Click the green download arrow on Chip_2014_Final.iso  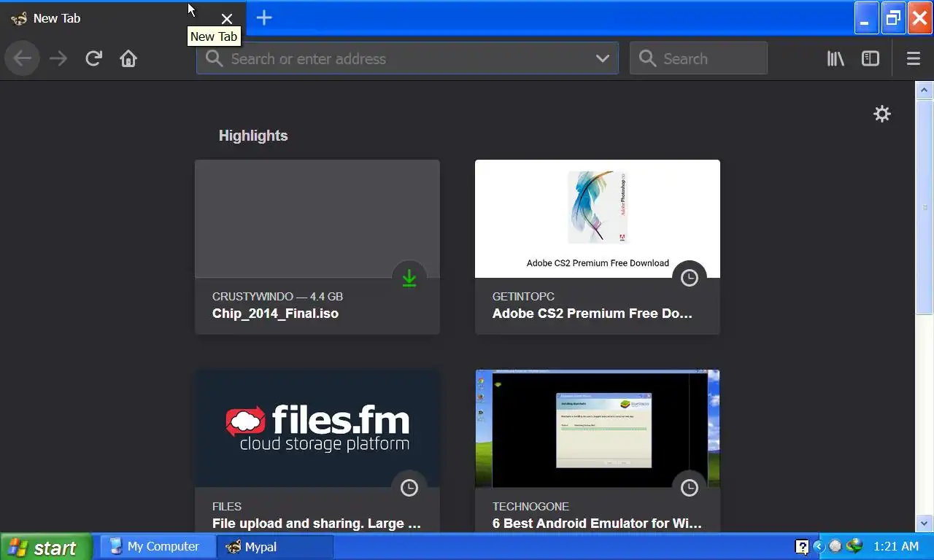409,278
